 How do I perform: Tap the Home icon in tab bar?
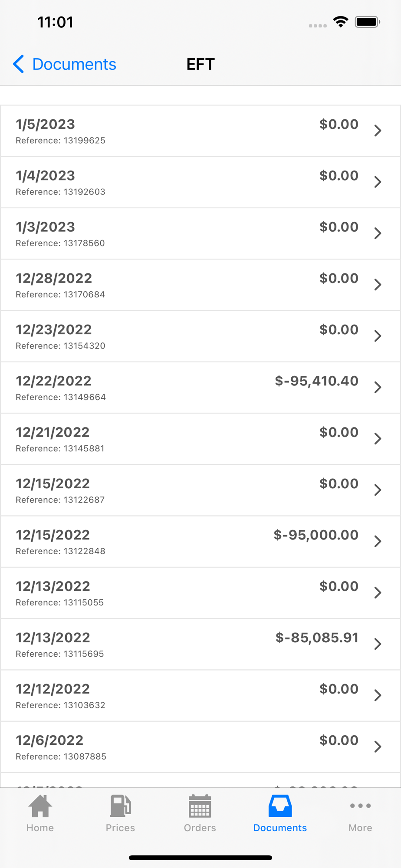coord(40,806)
